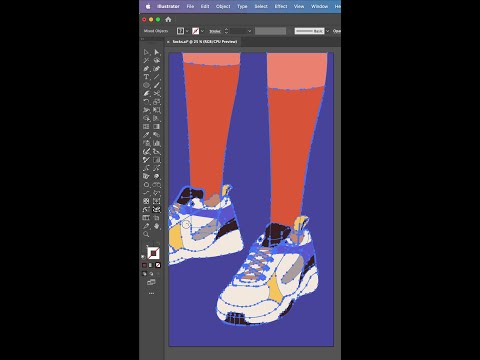Select the Shape Builder tool
Screen dimensions: 480x360
[x=146, y=118]
